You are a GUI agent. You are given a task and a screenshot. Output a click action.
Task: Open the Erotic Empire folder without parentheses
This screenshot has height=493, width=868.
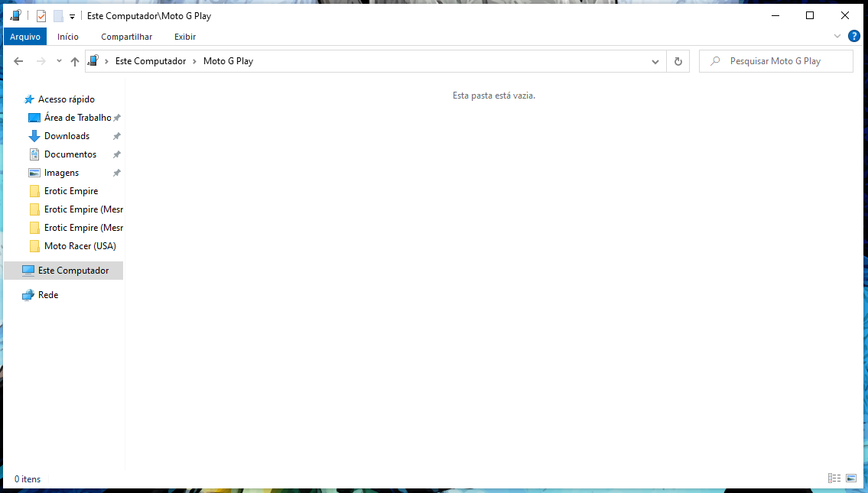click(x=71, y=191)
